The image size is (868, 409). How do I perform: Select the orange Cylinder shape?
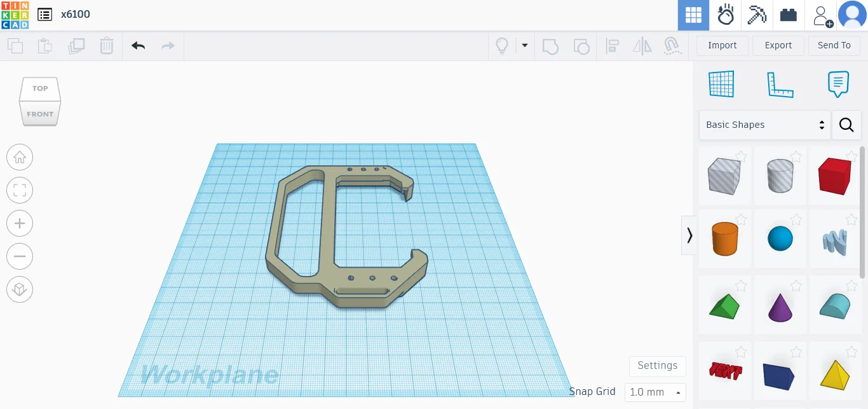tap(724, 239)
